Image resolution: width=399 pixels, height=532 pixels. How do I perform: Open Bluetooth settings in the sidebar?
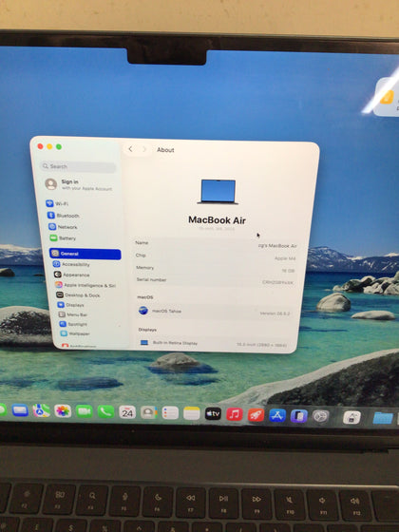(63, 216)
